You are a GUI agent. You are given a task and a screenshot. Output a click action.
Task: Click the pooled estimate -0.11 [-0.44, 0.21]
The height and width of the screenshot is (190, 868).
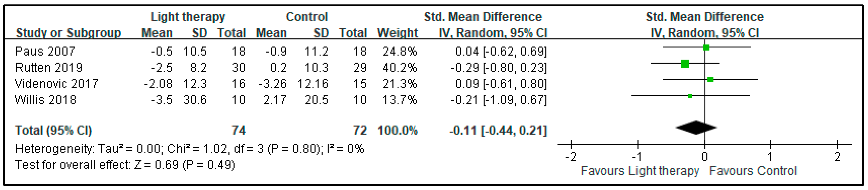pos(498,130)
